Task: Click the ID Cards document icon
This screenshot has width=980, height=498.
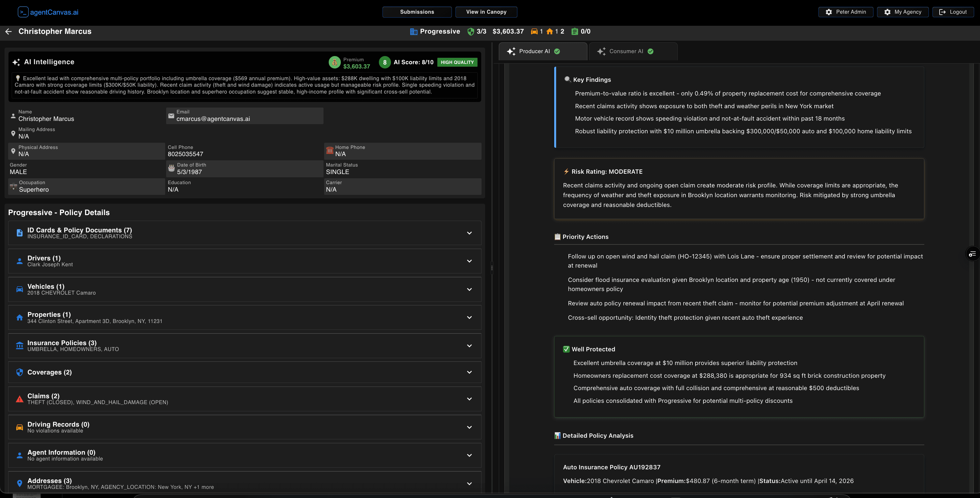Action: [x=20, y=233]
